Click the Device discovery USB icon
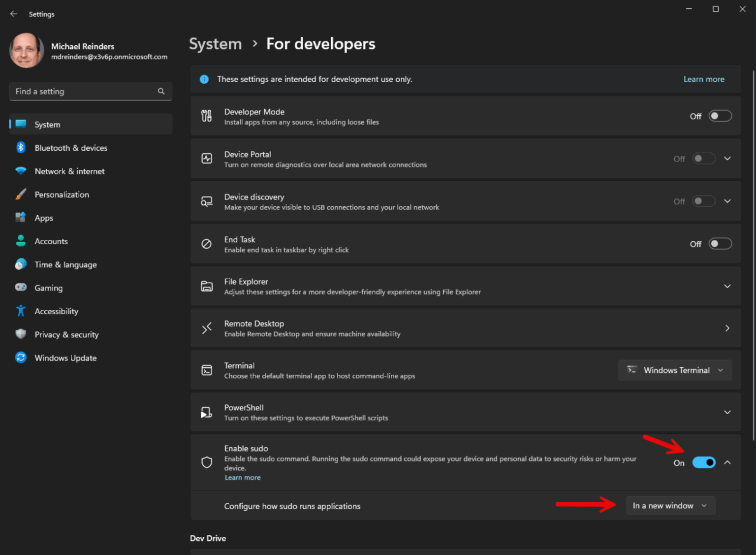The image size is (756, 555). pyautogui.click(x=206, y=201)
